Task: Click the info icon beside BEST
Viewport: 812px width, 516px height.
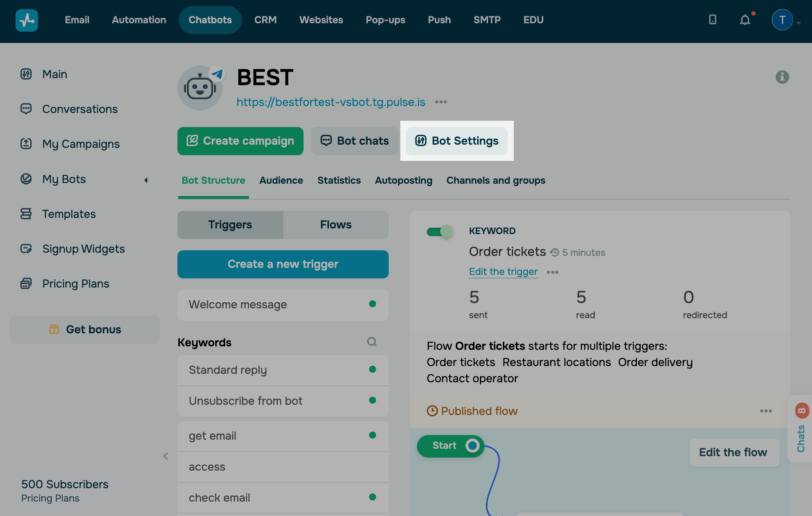Action: [782, 77]
